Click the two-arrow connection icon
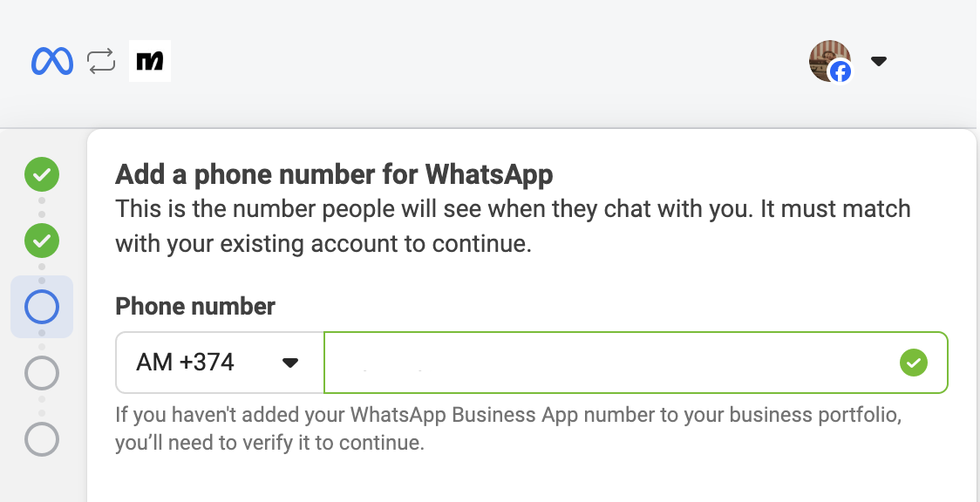This screenshot has width=980, height=502. click(x=101, y=61)
